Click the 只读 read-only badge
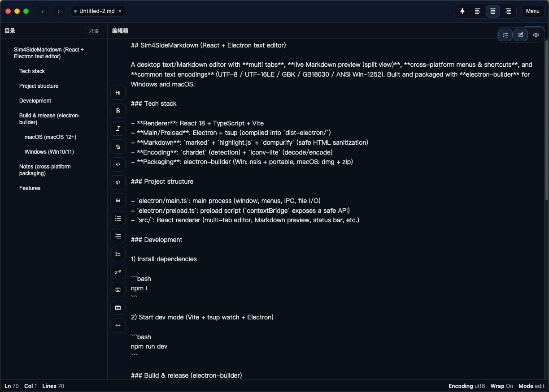Image resolution: width=549 pixels, height=392 pixels. click(x=94, y=31)
